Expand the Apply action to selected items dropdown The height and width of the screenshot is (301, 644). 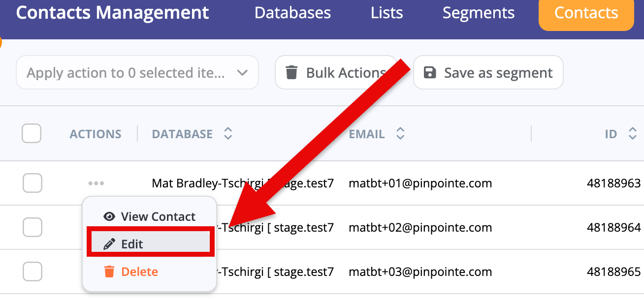(137, 73)
